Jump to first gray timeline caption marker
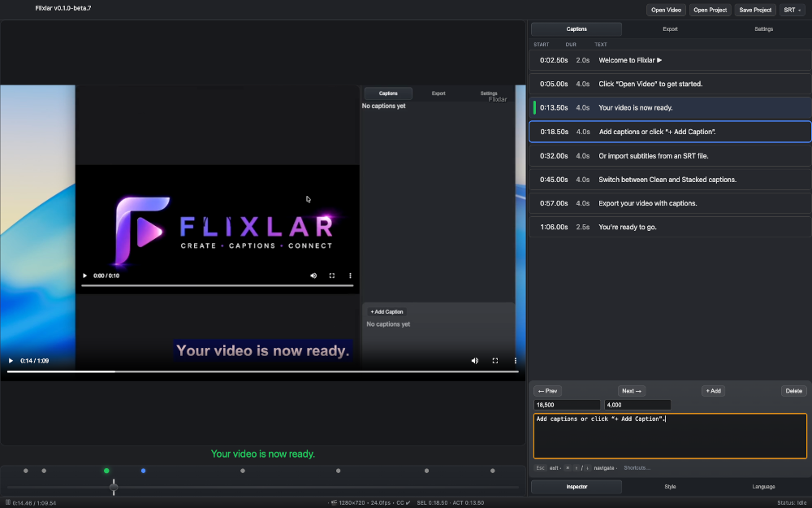Screen dimensions: 812x508 26,471
